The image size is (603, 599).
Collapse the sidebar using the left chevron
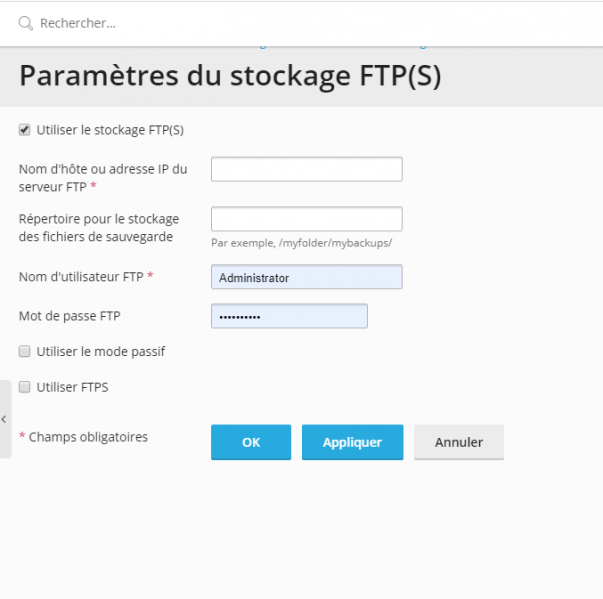coord(4,419)
